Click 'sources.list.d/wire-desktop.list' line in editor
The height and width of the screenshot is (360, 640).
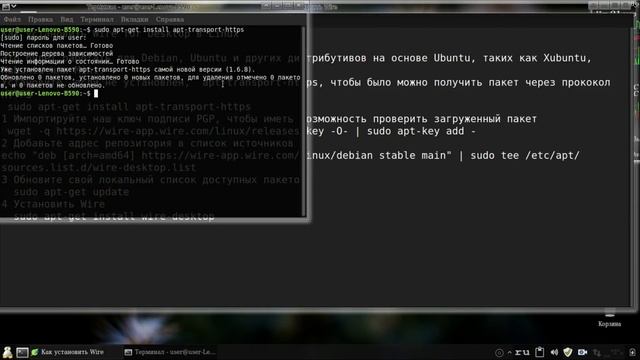click(x=98, y=168)
